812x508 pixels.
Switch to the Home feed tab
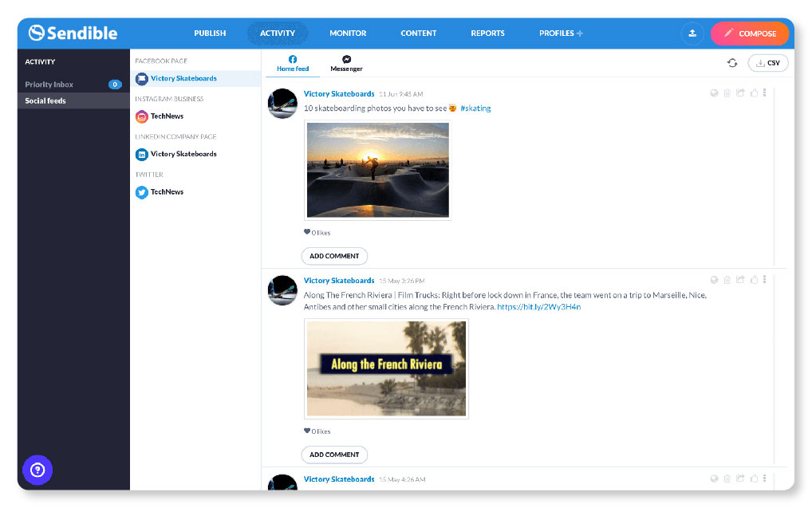point(293,64)
